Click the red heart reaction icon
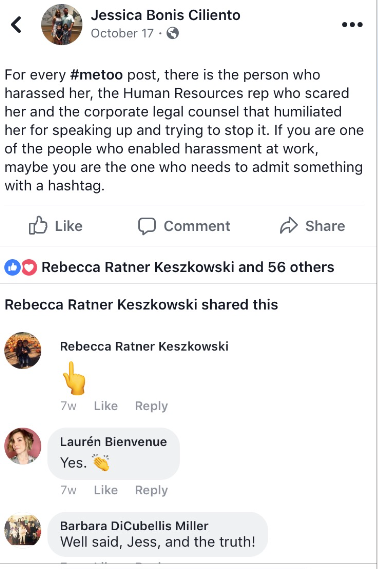Screen dimensions: 378x569 point(29,267)
